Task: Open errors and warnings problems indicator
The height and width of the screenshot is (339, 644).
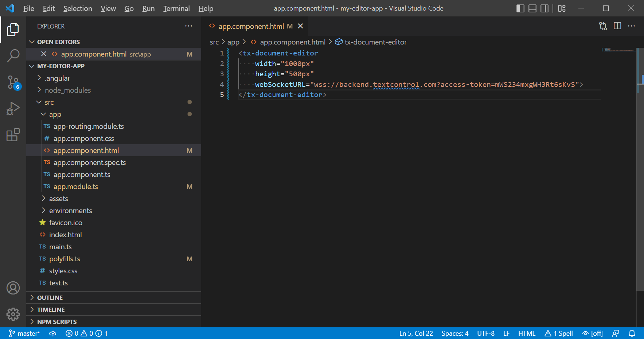Action: [86, 333]
